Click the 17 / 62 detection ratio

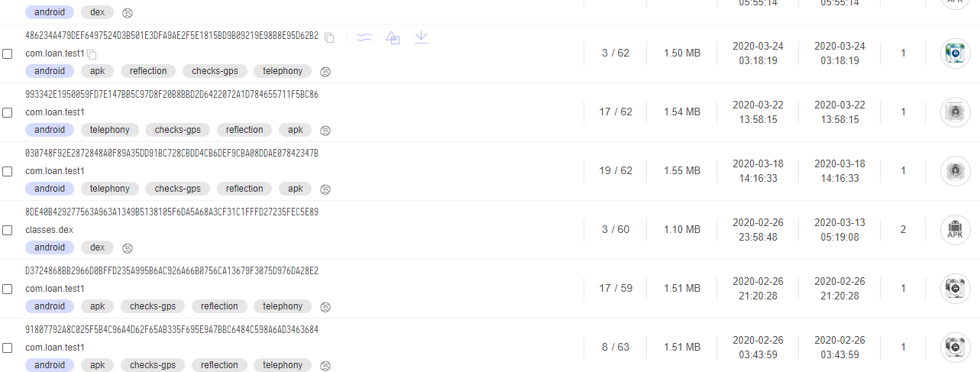[x=616, y=112]
